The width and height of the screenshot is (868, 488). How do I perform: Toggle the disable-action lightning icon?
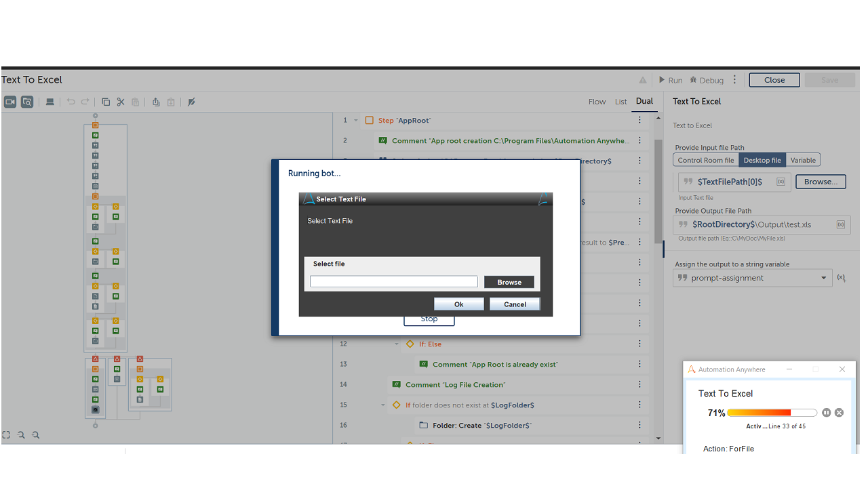point(191,102)
